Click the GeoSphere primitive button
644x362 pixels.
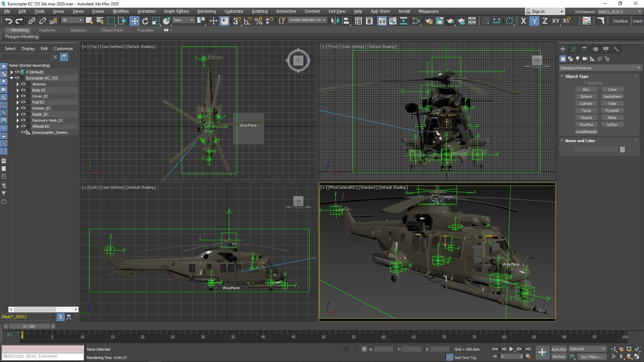tap(612, 97)
